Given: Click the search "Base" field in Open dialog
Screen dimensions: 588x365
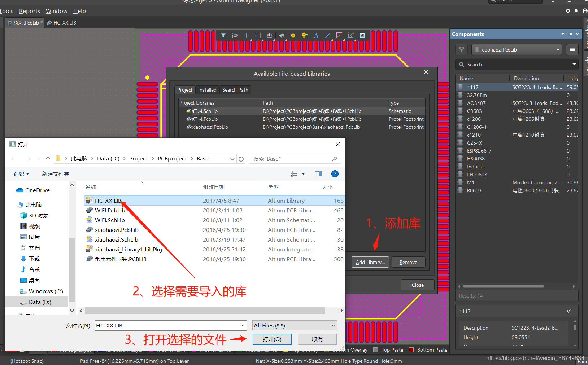Looking at the screenshot, I should tap(295, 159).
